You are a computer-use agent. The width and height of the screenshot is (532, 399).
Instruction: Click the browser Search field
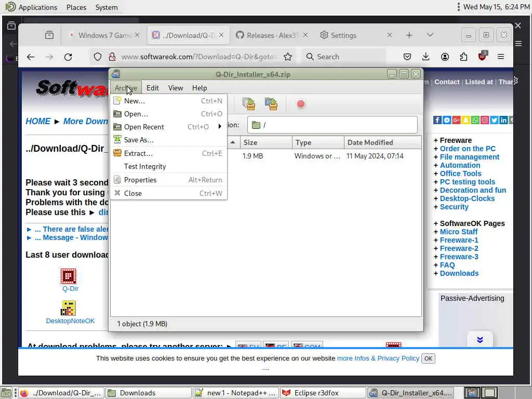[x=343, y=57]
